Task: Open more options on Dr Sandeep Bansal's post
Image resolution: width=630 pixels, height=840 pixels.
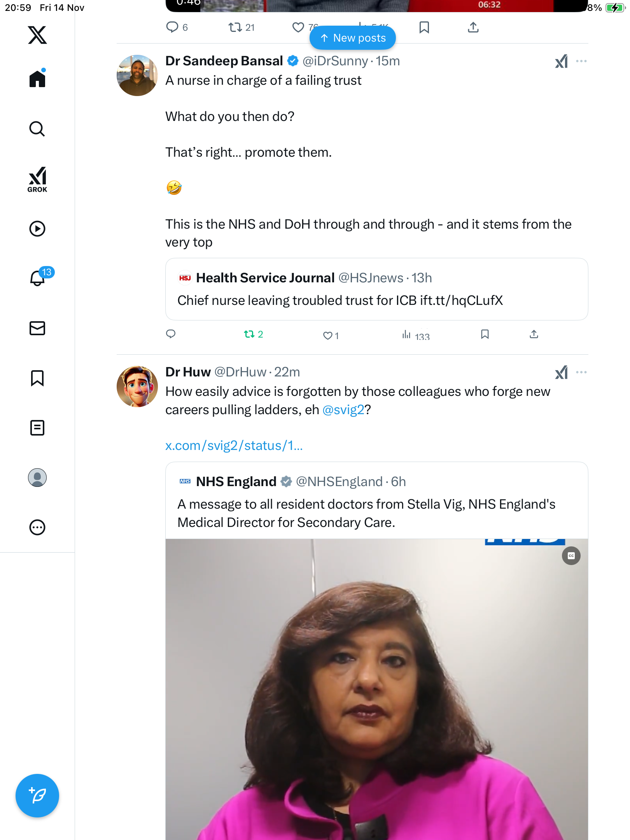Action: pos(581,61)
